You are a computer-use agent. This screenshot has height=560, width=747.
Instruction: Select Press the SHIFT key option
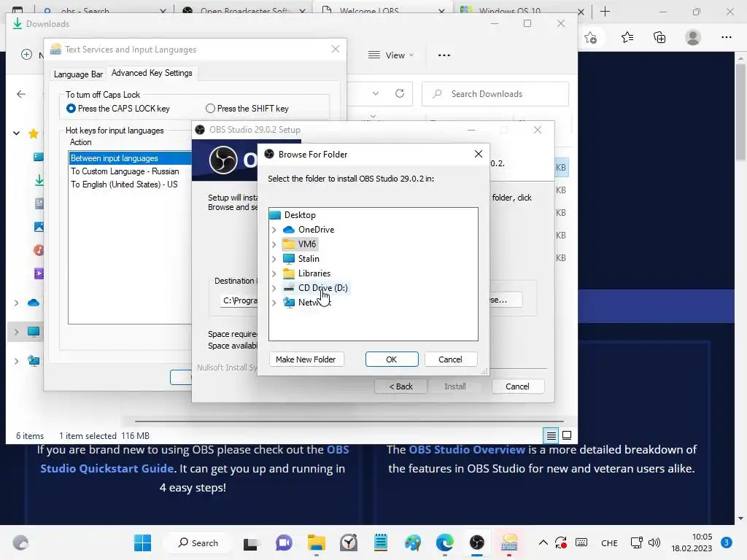(x=247, y=109)
